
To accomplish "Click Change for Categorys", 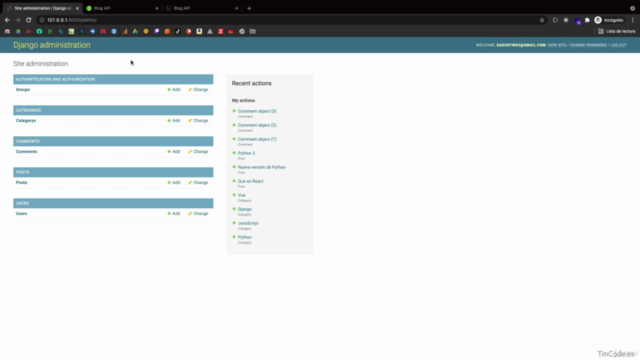I will pos(198,120).
